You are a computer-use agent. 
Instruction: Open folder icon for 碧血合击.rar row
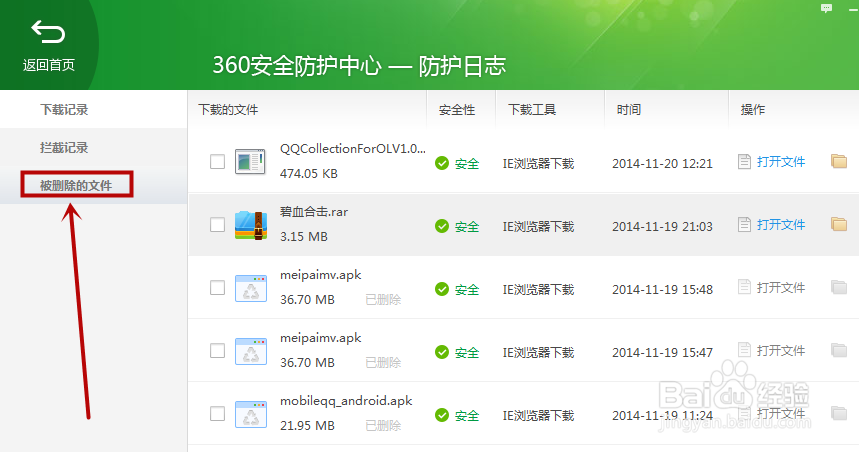[839, 224]
